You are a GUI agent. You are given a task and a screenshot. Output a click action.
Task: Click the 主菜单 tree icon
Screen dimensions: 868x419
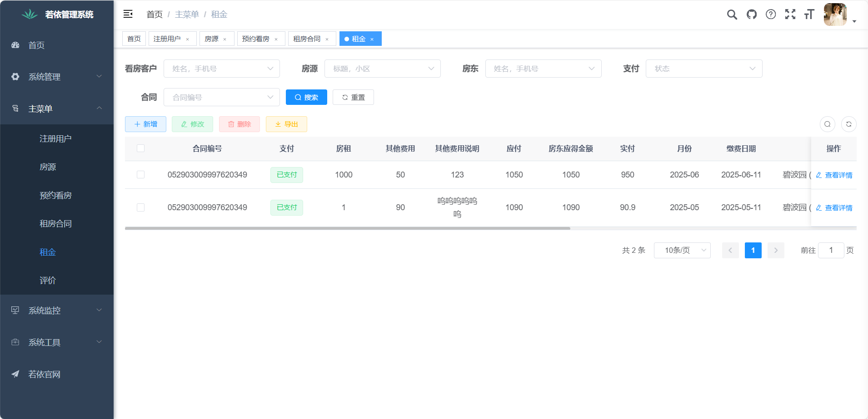click(15, 108)
